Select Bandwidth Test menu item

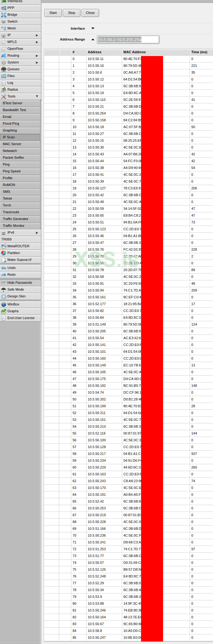[20, 110]
